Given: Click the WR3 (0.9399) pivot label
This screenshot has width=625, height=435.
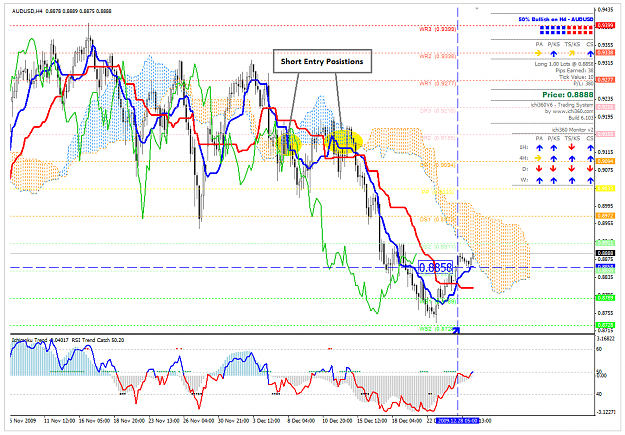Looking at the screenshot, I should pos(437,29).
